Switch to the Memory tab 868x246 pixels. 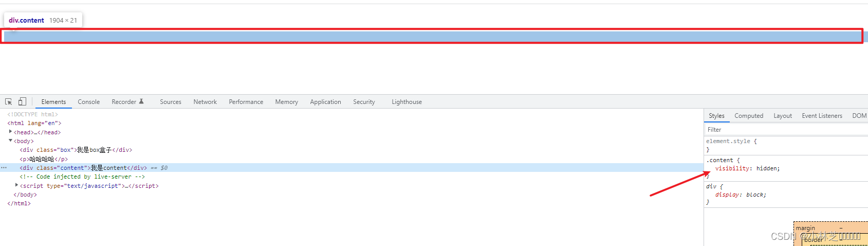point(287,102)
